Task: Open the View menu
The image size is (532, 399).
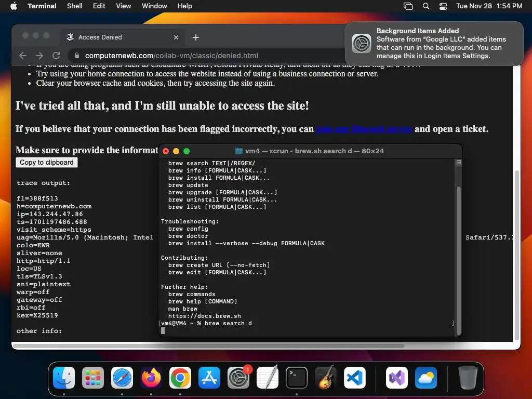Action: 124,6
